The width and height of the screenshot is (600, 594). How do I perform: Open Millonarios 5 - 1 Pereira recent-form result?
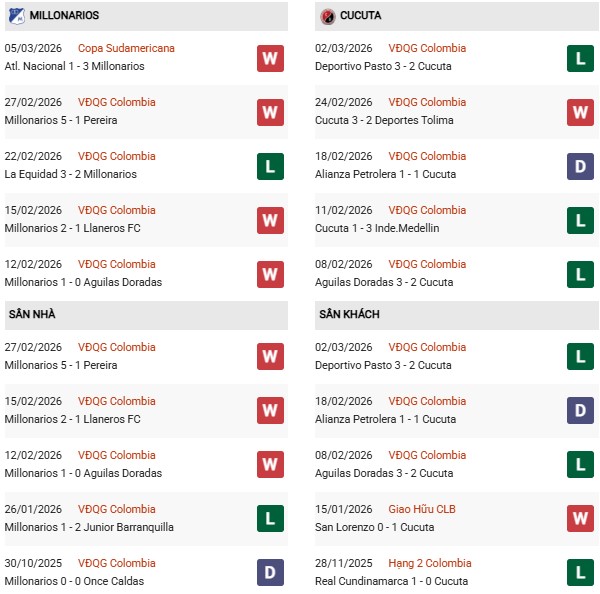tap(61, 120)
